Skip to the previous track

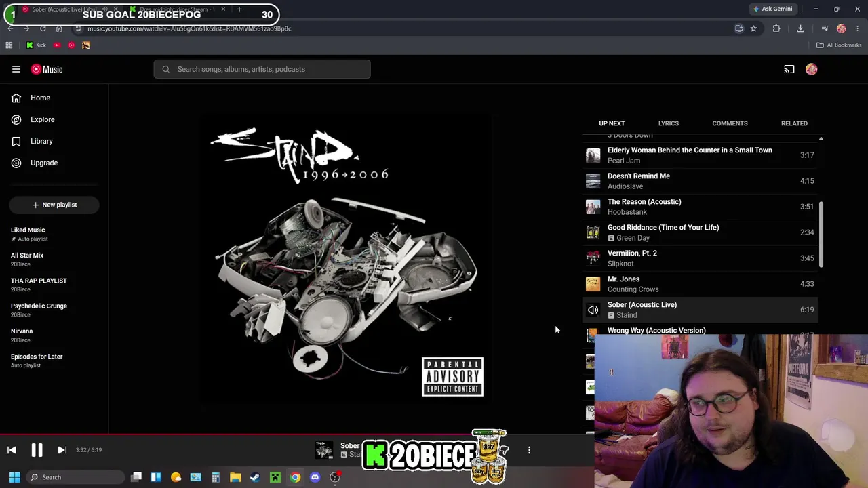click(x=12, y=450)
